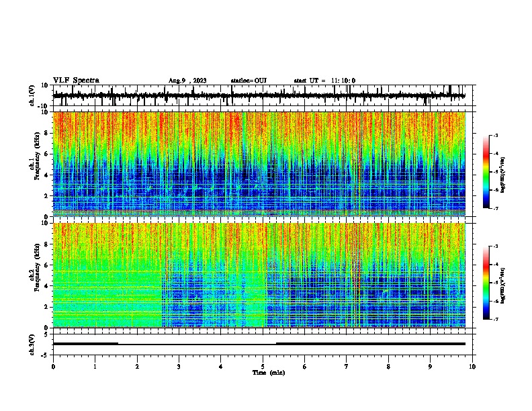
Task: Click the "8" kHz tick of ch.1 spectrogram
Action: tap(46, 133)
